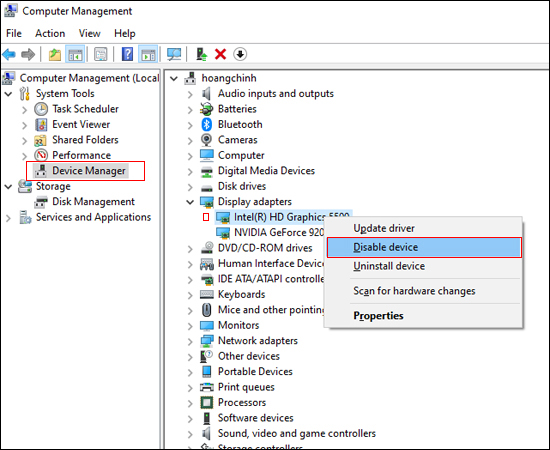Expand Task Scheduler node
Viewport: 550px width, 450px height.
[x=24, y=110]
